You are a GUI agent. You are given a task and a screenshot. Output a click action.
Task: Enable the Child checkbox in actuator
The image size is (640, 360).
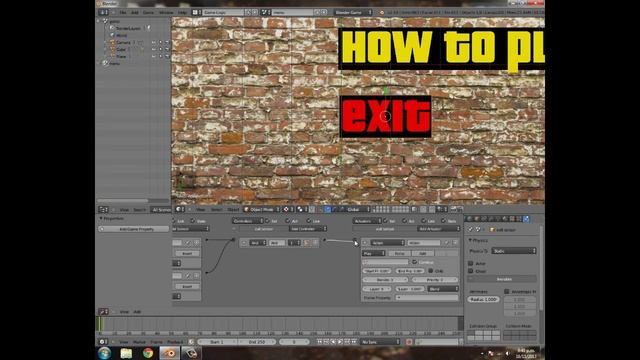pos(431,271)
